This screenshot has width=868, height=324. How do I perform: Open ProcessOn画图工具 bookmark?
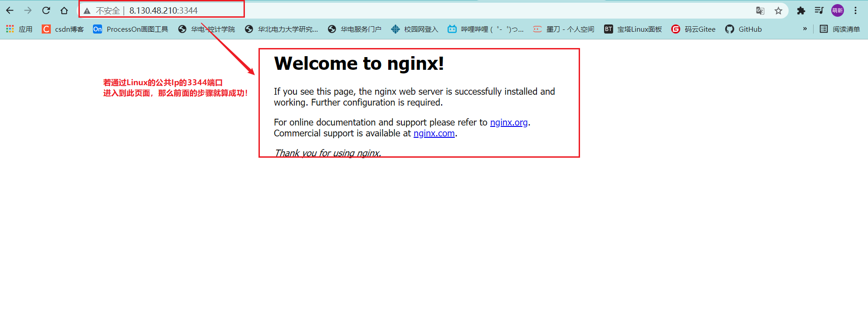[131, 29]
